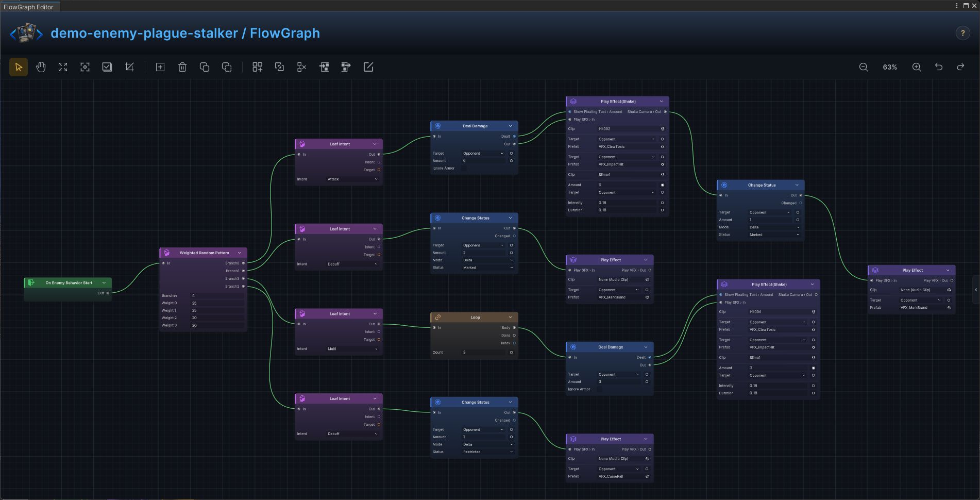Click the crop tool icon
This screenshot has height=500, width=980.
(x=129, y=67)
